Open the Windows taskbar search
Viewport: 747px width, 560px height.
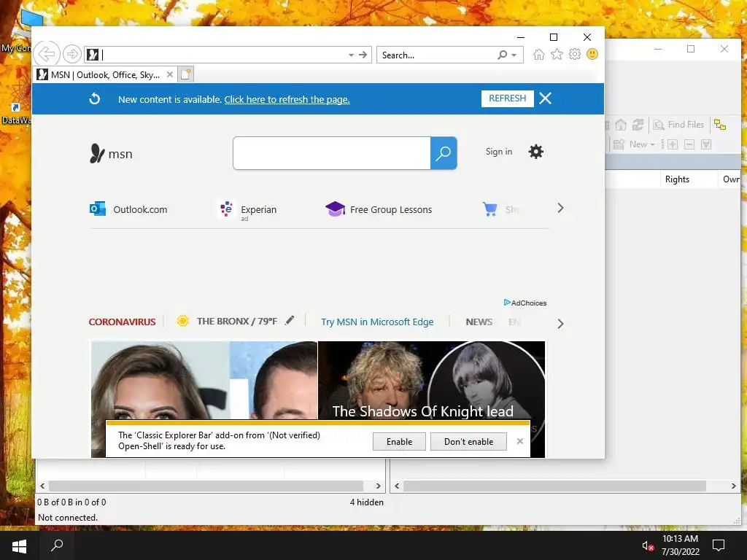point(57,545)
